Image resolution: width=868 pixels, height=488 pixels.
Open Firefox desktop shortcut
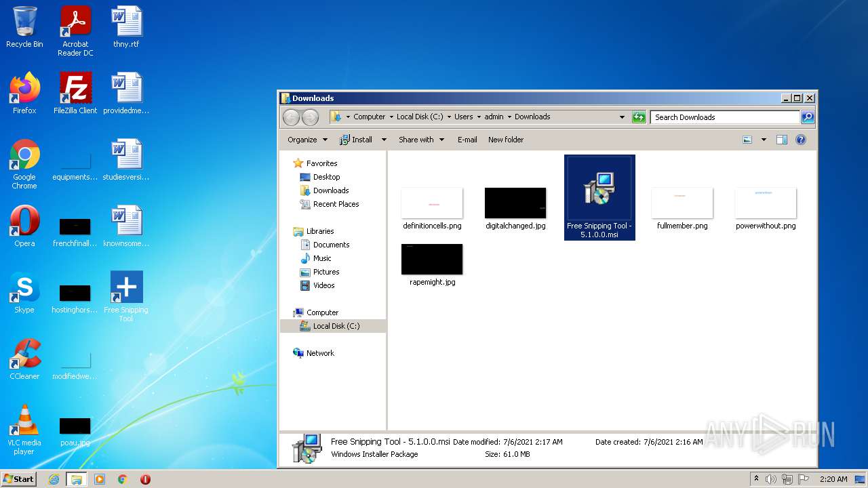24,94
